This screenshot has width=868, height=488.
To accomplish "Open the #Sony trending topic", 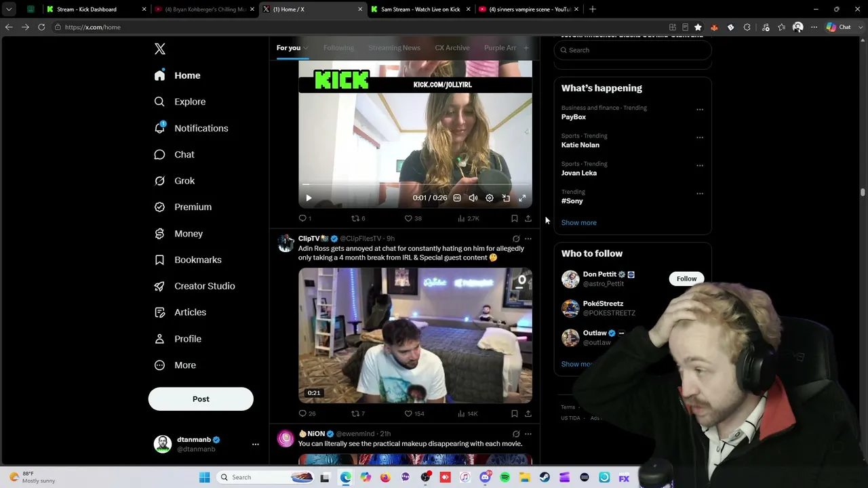I will coord(572,201).
